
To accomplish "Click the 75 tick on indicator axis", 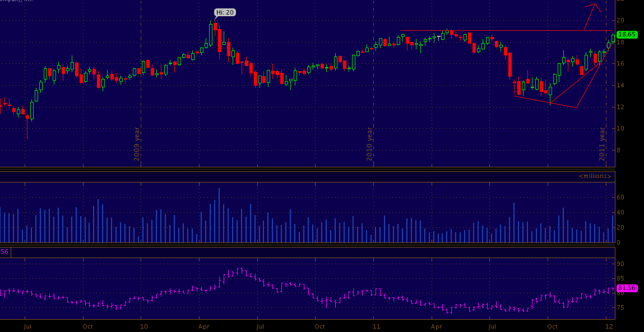I will coord(620,308).
